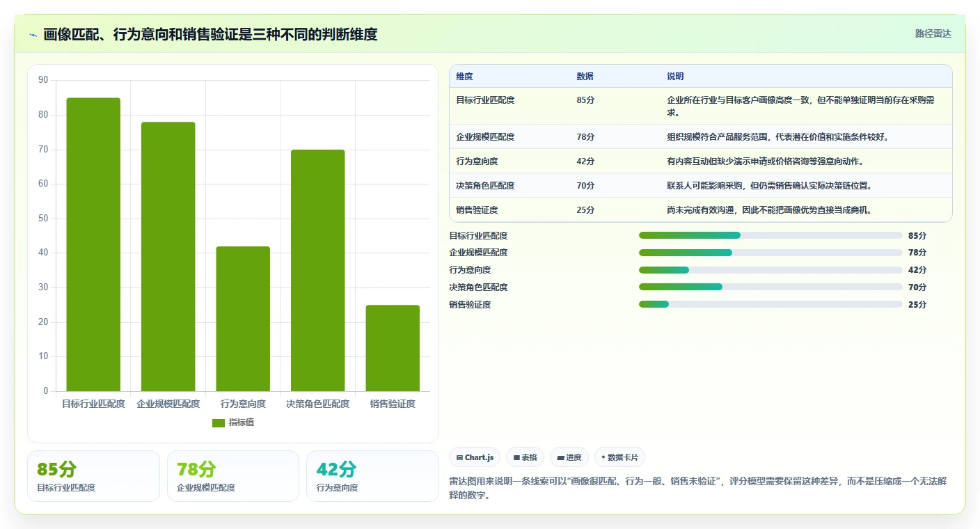The width and height of the screenshot is (980, 529).
Task: Click the 目标行业匹配度 label in progress list
Action: pos(478,235)
